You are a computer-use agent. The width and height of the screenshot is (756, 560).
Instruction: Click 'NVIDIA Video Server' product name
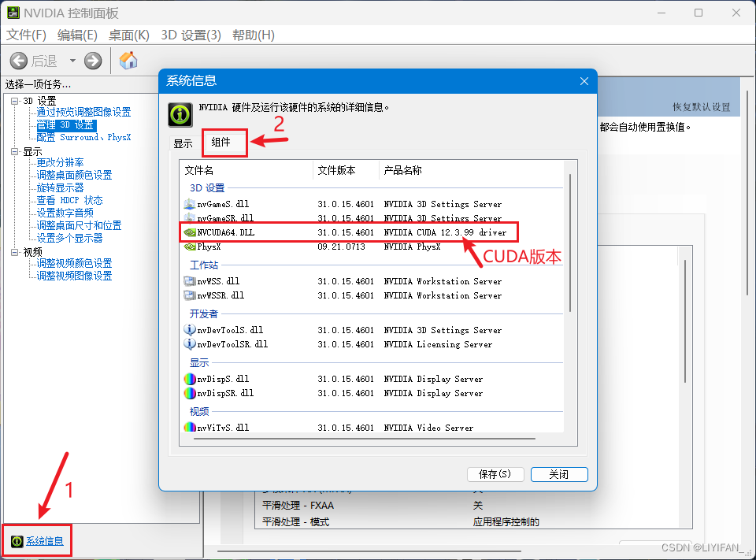coord(428,428)
